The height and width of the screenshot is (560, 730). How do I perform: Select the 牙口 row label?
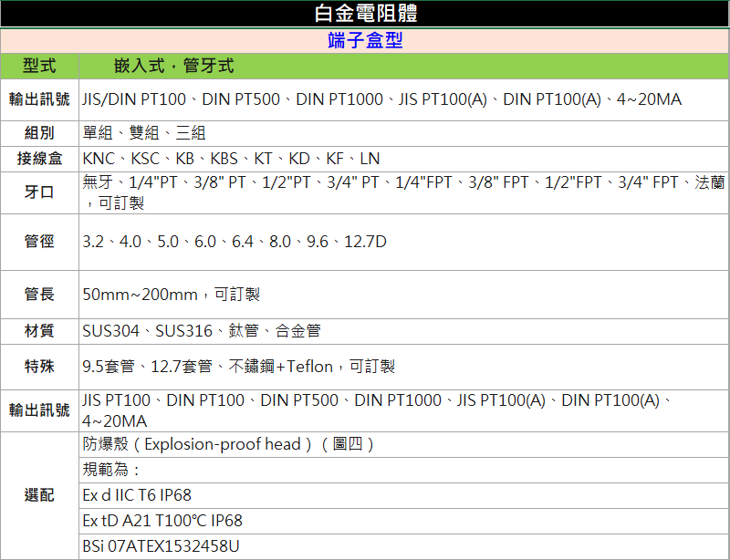click(39, 192)
